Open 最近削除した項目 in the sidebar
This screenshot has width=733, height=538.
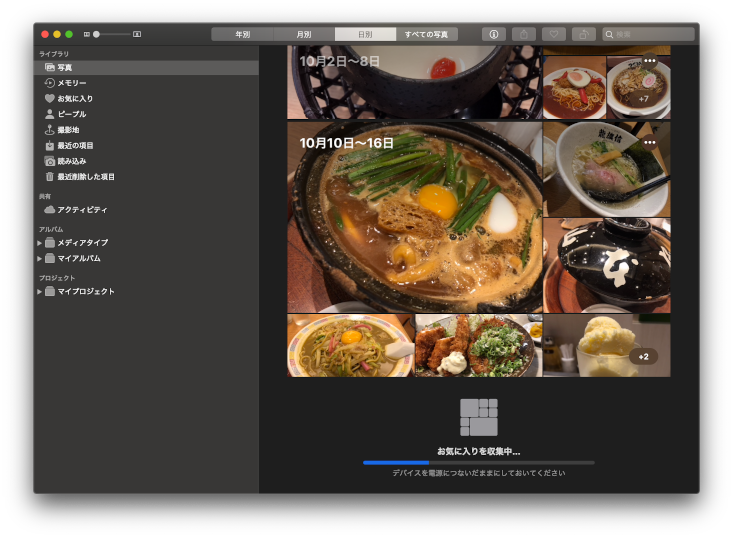coord(146,176)
